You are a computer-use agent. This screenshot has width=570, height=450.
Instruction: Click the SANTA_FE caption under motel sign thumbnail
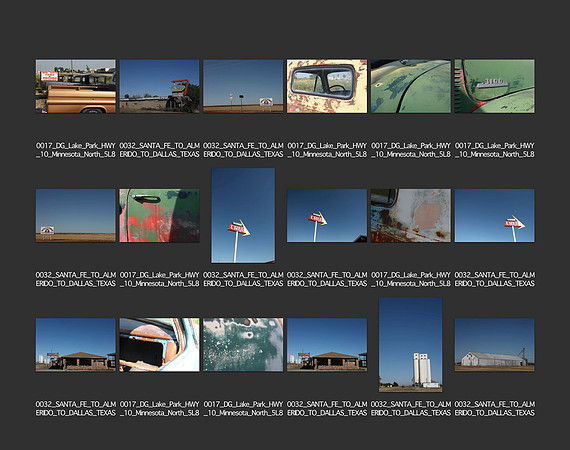[x=160, y=150]
